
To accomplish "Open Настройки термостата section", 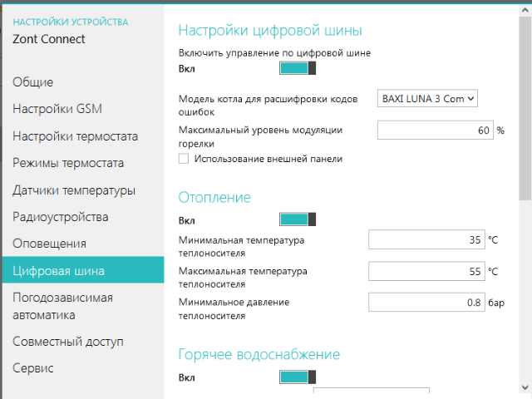I will 75,136.
